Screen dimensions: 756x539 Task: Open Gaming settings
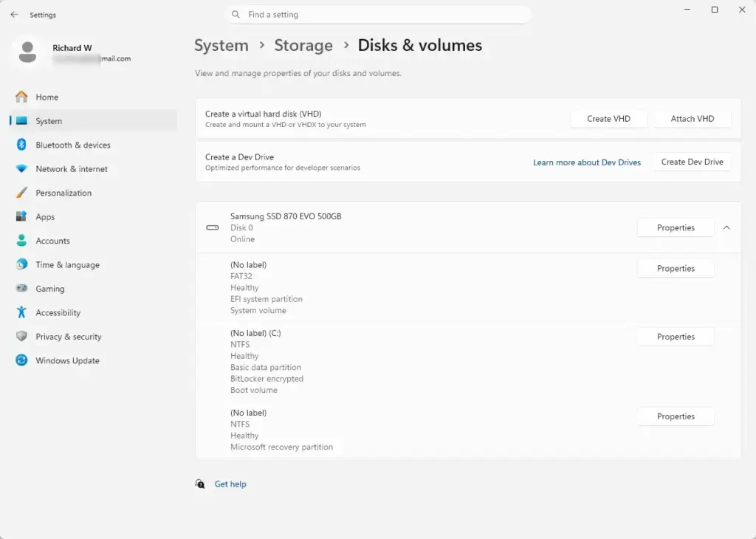(93, 288)
